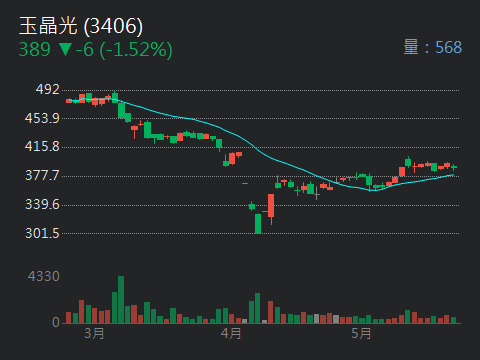Click the 0 volume axis label
Image resolution: width=480 pixels, height=360 pixels.
click(56, 322)
